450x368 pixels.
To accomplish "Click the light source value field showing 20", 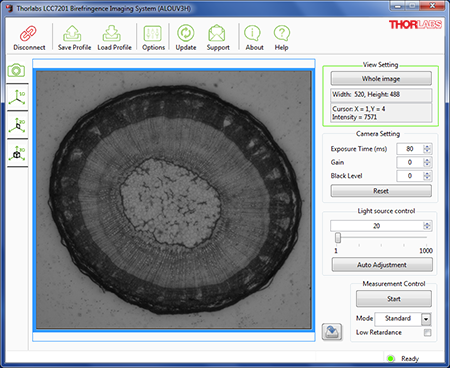I will (377, 226).
